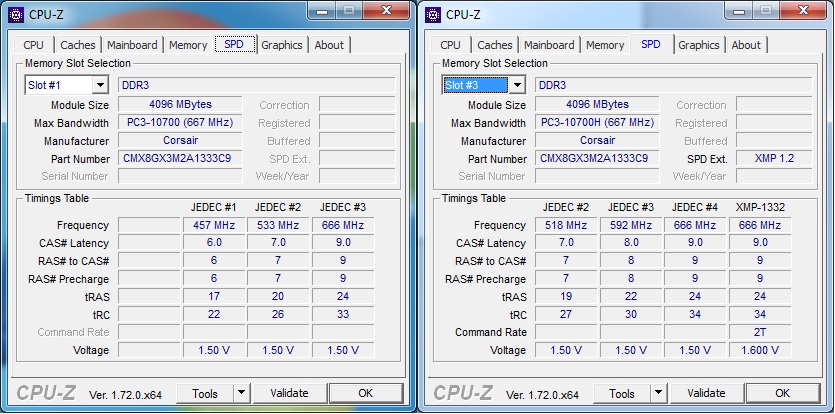This screenshot has height=414, width=835.
Task: Click Corsair manufacturer value in left window
Action: click(180, 141)
